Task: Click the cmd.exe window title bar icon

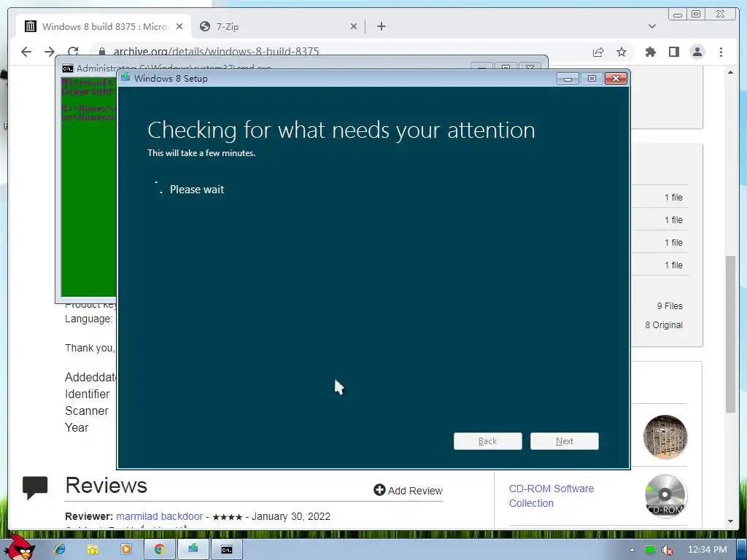Action: pyautogui.click(x=68, y=69)
